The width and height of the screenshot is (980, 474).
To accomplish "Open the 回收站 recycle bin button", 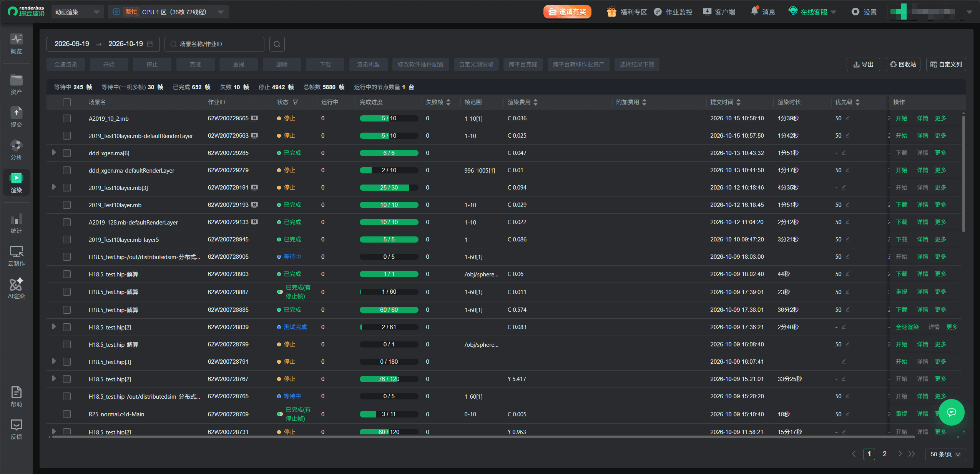I will click(x=903, y=65).
